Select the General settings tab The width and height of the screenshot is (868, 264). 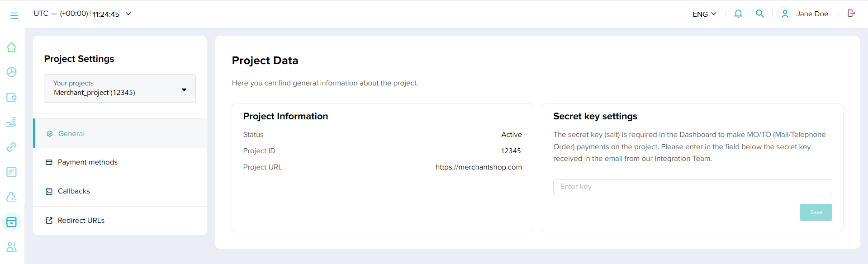71,134
